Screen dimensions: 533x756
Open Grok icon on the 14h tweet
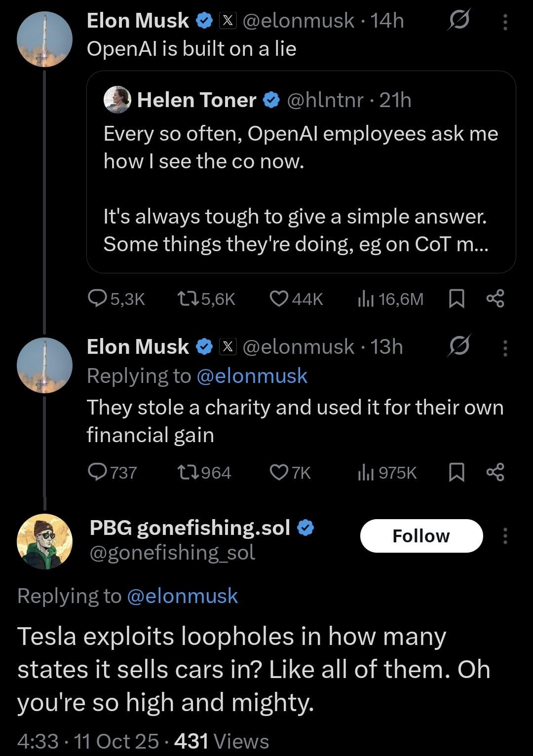(458, 21)
